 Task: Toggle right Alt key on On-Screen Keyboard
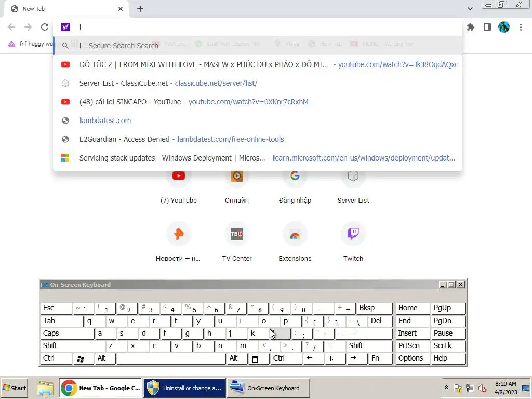(x=237, y=358)
